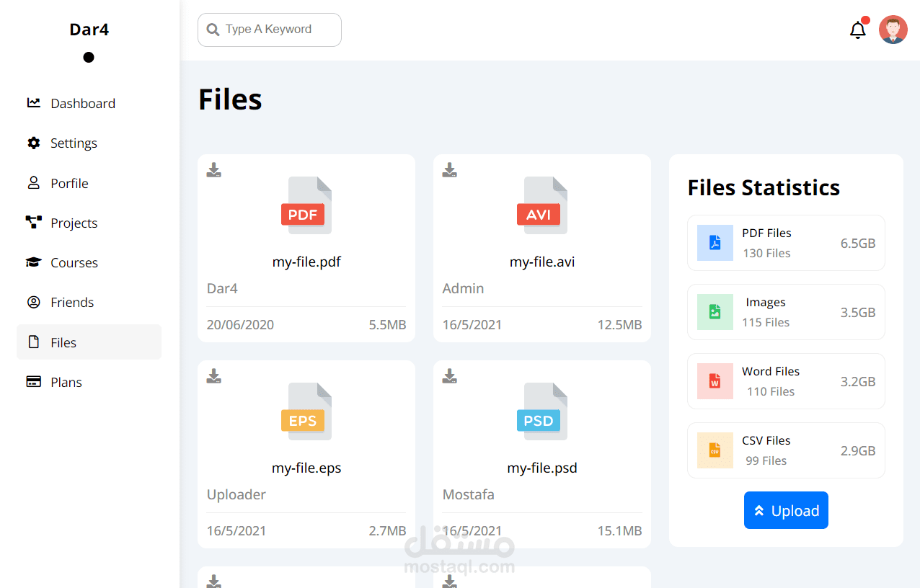Image resolution: width=920 pixels, height=588 pixels.
Task: Click the AVI file type icon
Action: click(542, 205)
